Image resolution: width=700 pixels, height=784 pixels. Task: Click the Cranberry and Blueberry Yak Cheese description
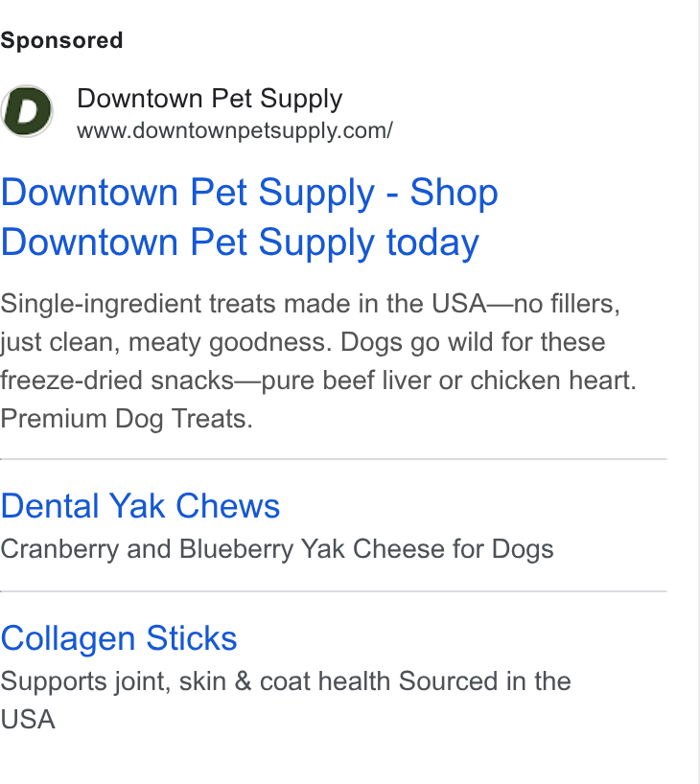(x=277, y=549)
